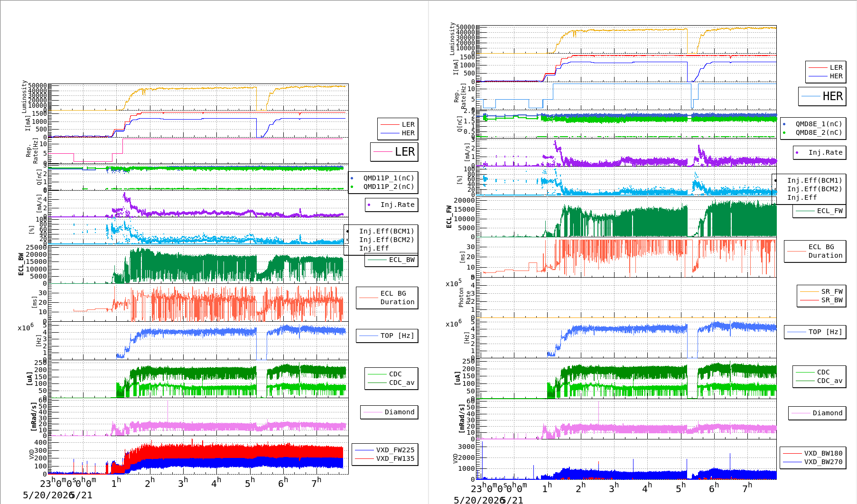Screen dimensions: 857x504
Task: Pick the VXD_BW180 legend entry
Action: pyautogui.click(x=813, y=453)
